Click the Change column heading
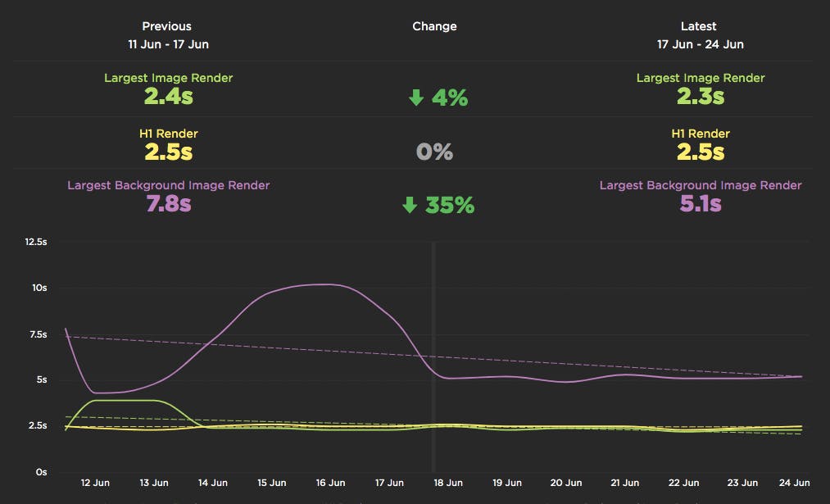The image size is (830, 504). 434,26
